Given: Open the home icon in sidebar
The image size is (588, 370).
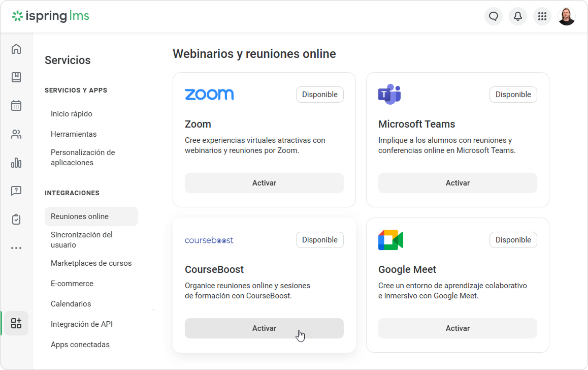Looking at the screenshot, I should pos(16,49).
